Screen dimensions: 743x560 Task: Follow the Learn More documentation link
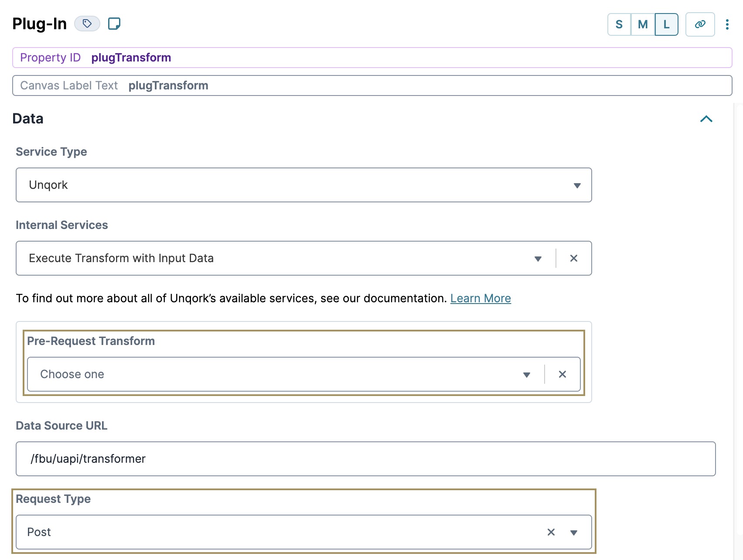(481, 298)
